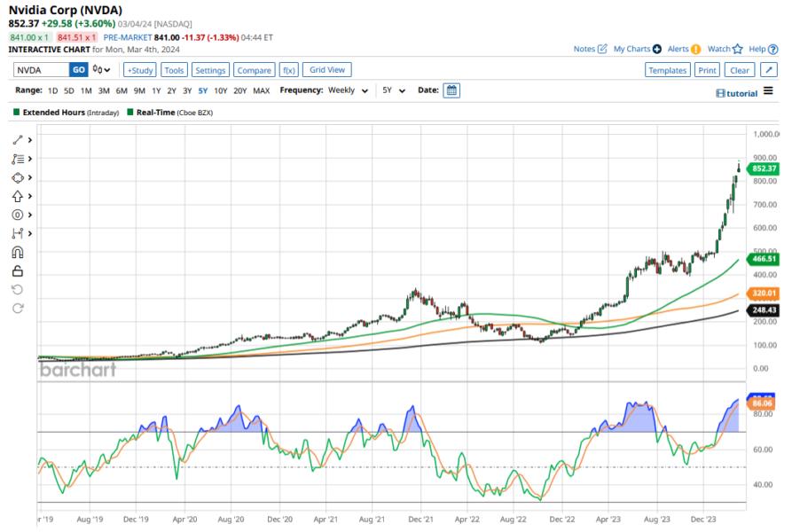This screenshot has height=532, width=800.
Task: Enable Grid View layout
Action: pyautogui.click(x=329, y=69)
